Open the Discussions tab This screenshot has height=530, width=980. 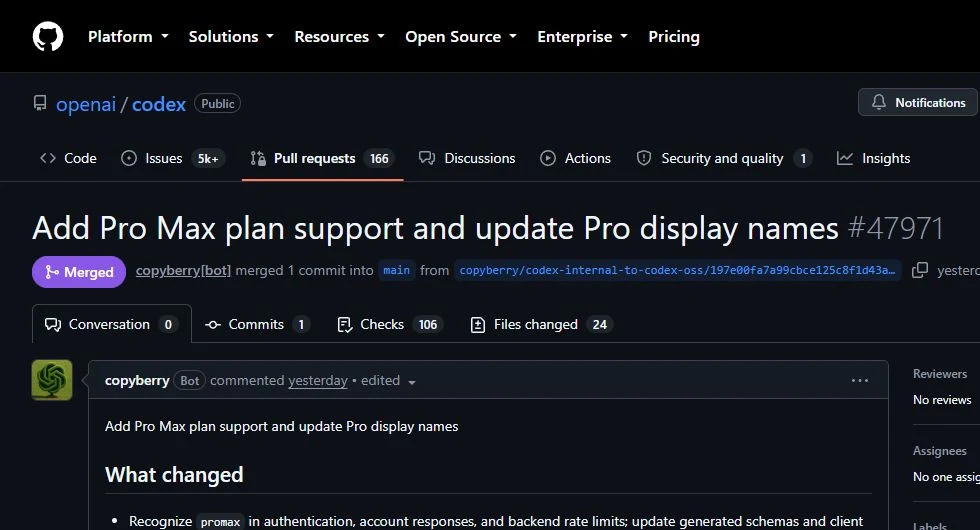click(468, 158)
